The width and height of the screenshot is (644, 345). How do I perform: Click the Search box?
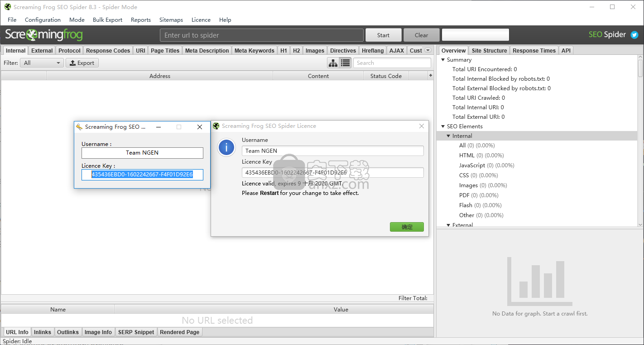[x=392, y=63]
